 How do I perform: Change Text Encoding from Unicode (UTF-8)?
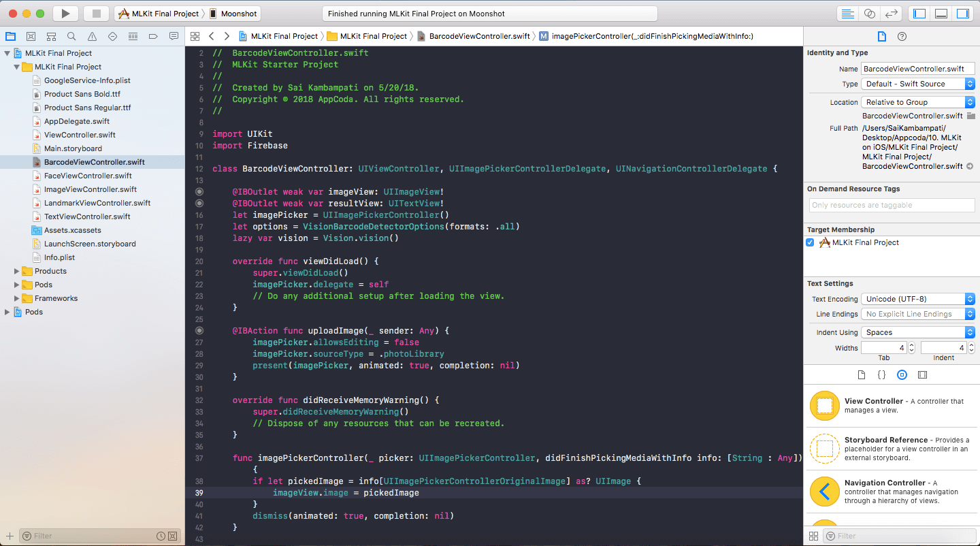(918, 299)
